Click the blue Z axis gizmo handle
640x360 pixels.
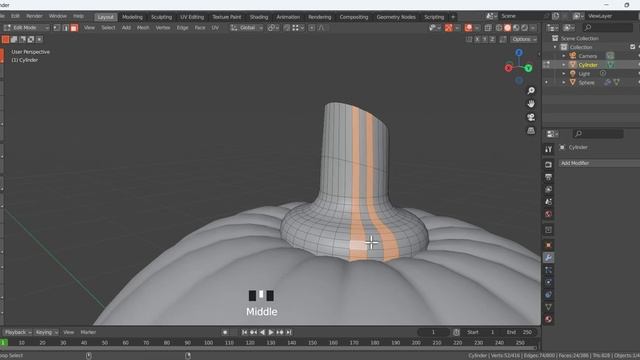click(x=519, y=53)
